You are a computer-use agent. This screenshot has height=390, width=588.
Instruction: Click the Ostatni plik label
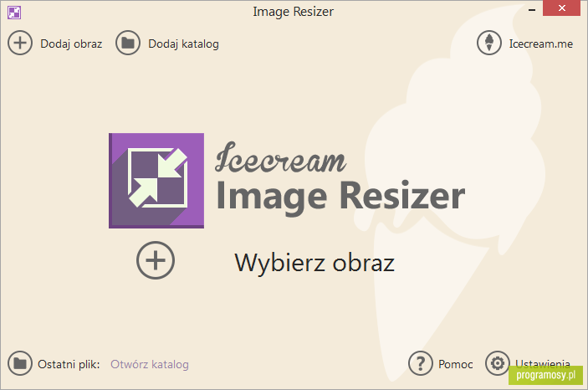click(69, 365)
